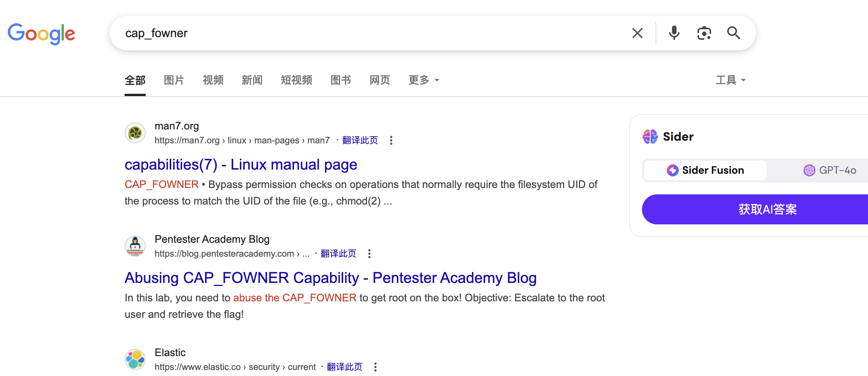
Task: Open Abusing CAP_FOWNER Capability article
Action: point(331,278)
